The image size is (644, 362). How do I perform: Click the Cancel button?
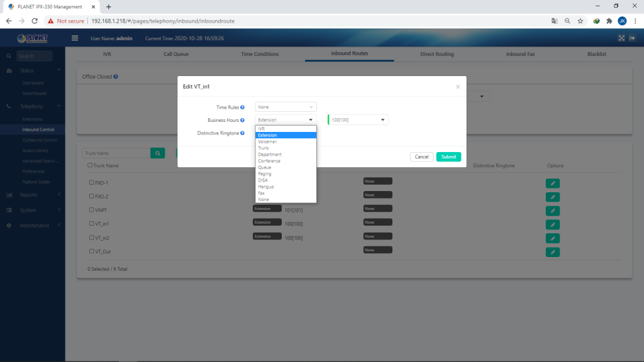pos(421,156)
